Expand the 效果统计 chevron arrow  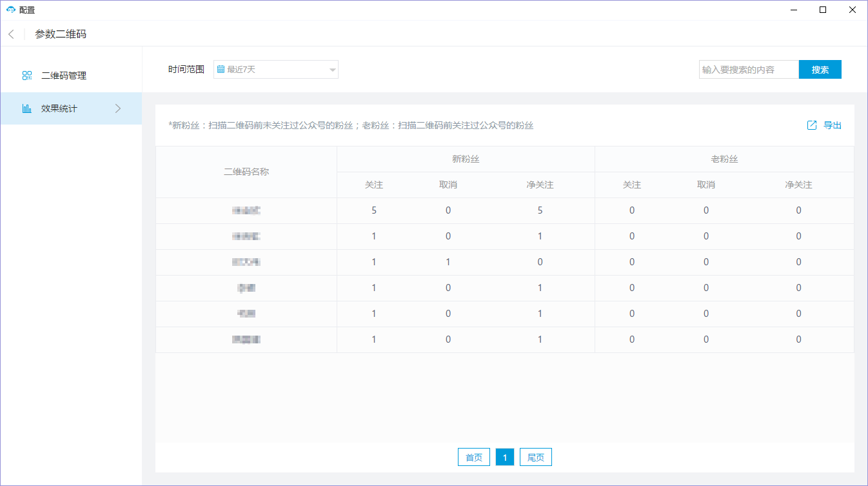pyautogui.click(x=118, y=108)
